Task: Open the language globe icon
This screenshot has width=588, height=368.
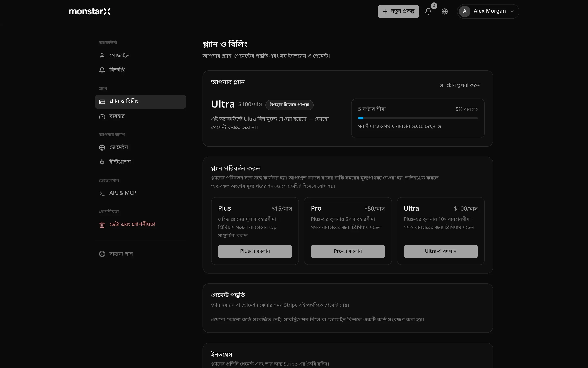Action: point(444,11)
